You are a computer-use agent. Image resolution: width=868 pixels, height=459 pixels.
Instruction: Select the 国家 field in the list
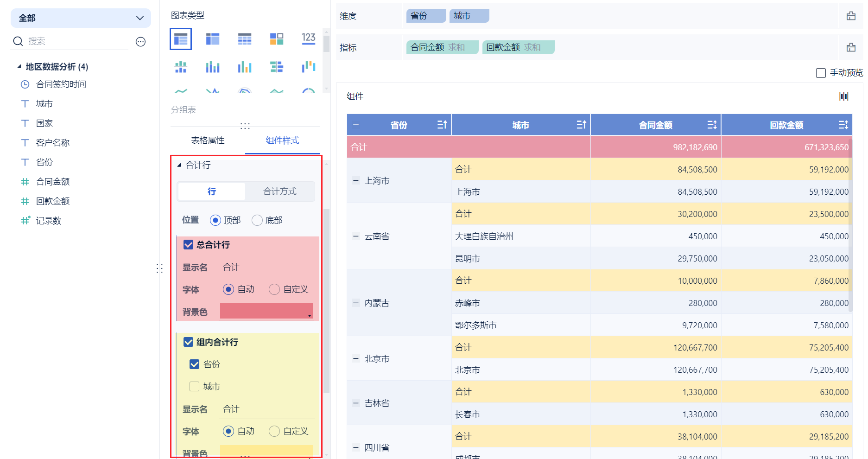(44, 123)
